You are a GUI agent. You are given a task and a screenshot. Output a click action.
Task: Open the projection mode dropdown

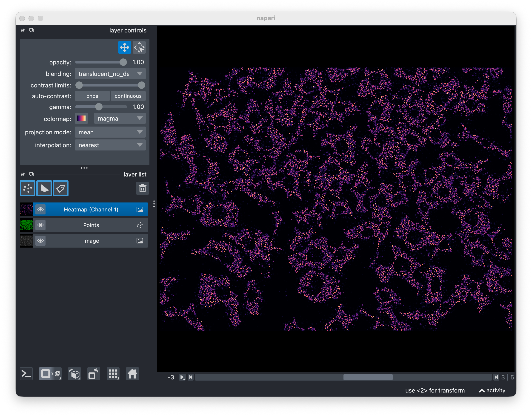click(110, 132)
